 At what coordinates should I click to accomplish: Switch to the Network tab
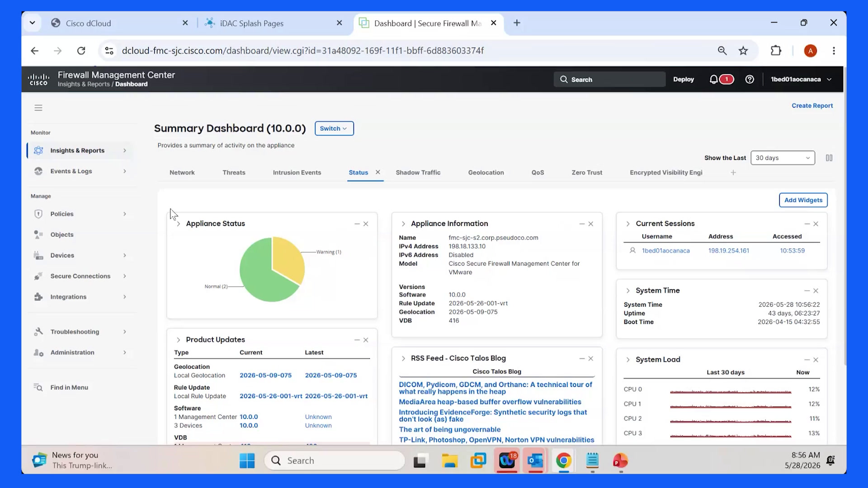click(x=182, y=173)
